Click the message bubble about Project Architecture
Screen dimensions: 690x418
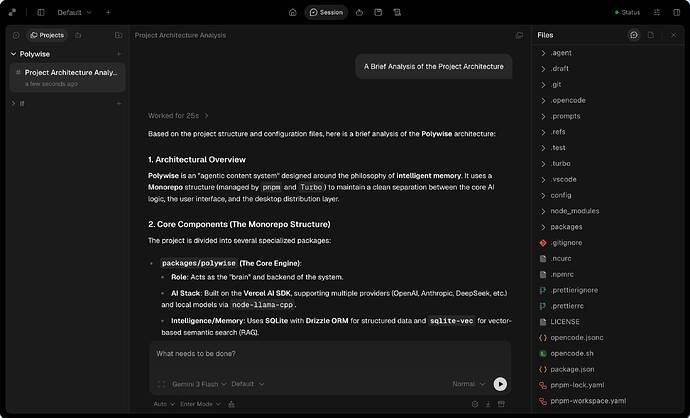(433, 66)
